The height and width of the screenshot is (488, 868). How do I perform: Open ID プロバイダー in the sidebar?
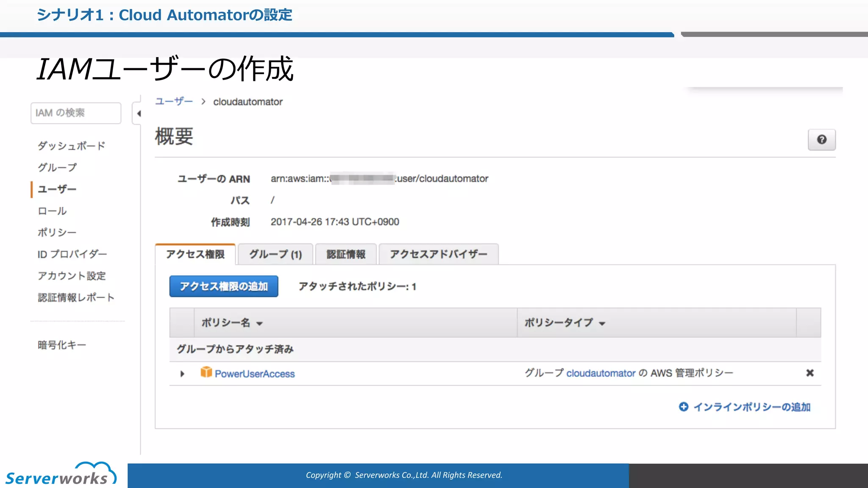pyautogui.click(x=72, y=254)
